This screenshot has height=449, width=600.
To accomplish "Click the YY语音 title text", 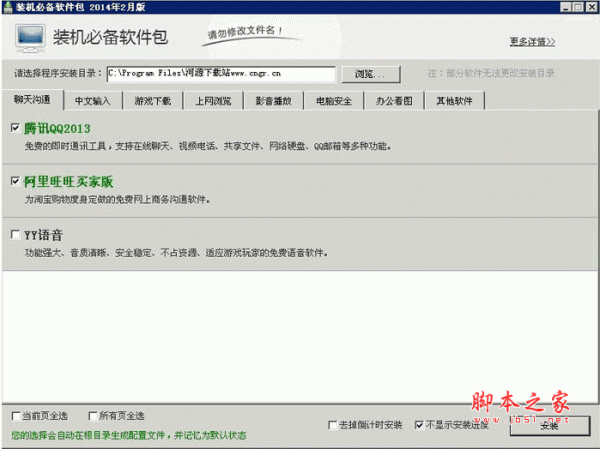I will click(43, 235).
